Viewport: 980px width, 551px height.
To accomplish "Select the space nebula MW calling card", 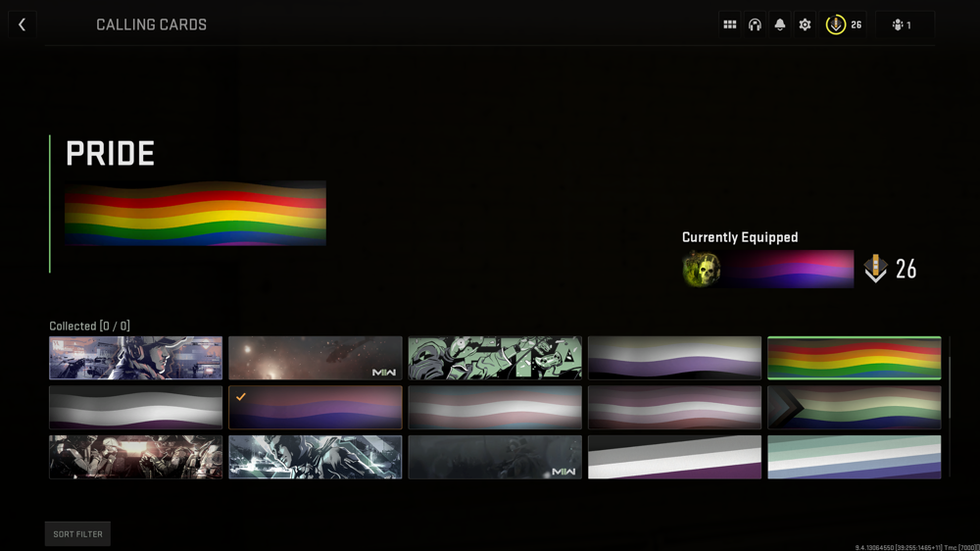I will coord(315,358).
